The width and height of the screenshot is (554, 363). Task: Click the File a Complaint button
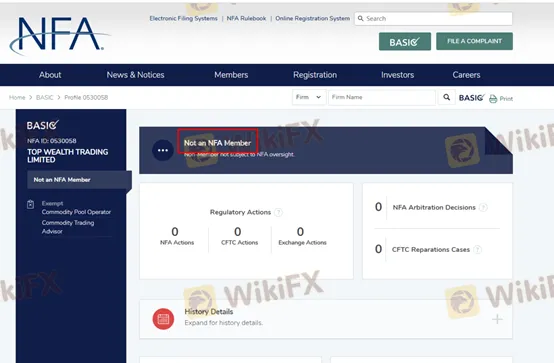tap(475, 41)
